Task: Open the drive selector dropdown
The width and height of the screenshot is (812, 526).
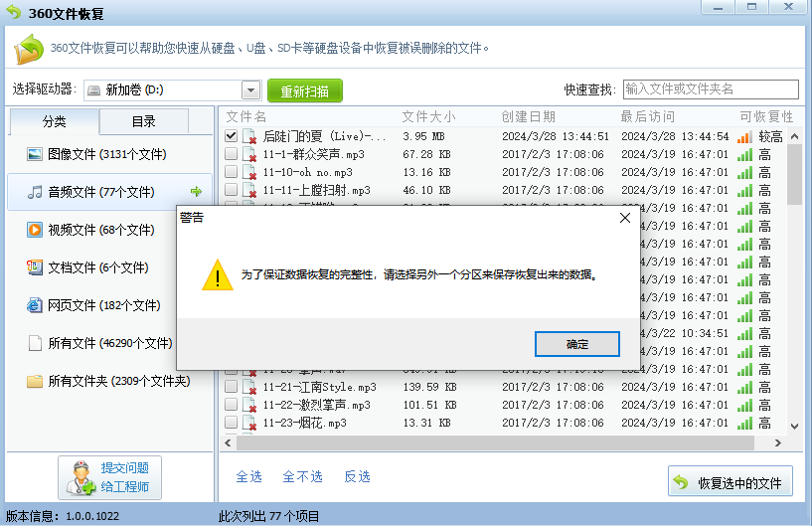Action: [250, 90]
